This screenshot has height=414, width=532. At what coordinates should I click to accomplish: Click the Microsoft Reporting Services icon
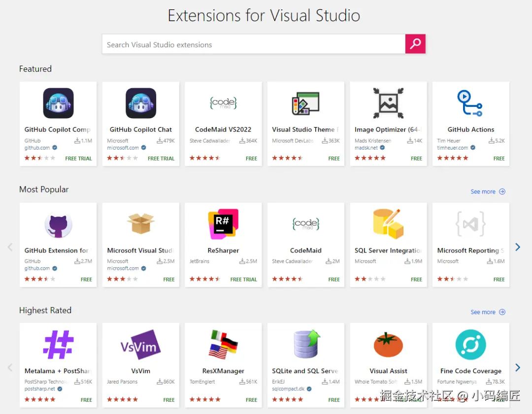[x=470, y=224]
